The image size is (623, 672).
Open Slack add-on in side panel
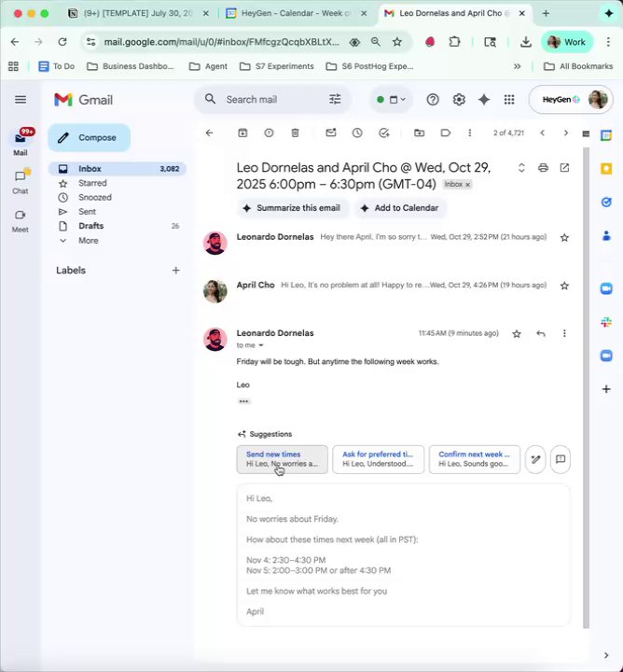[x=606, y=322]
